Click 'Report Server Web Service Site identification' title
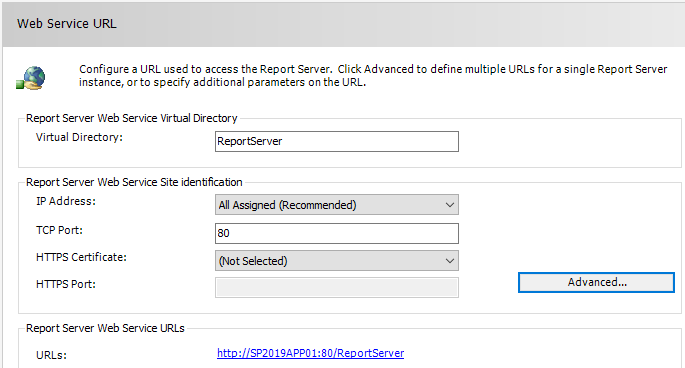 pyautogui.click(x=134, y=182)
